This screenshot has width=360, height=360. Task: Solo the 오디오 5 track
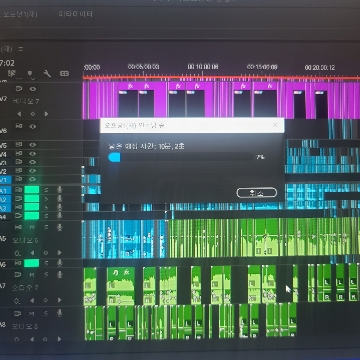pyautogui.click(x=47, y=227)
